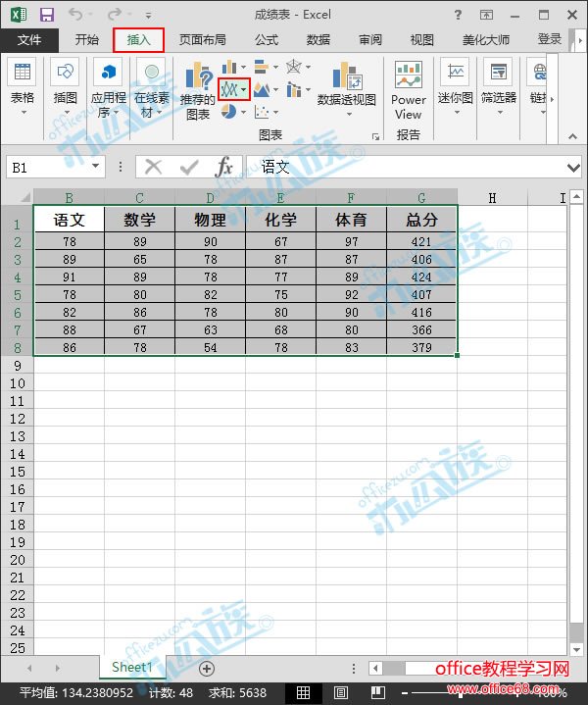Open 应用程序 apps for Office
588x705 pixels.
[x=109, y=87]
